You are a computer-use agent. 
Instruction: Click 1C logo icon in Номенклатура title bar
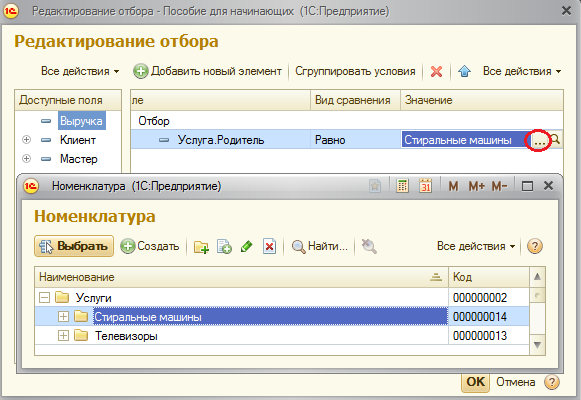point(31,186)
